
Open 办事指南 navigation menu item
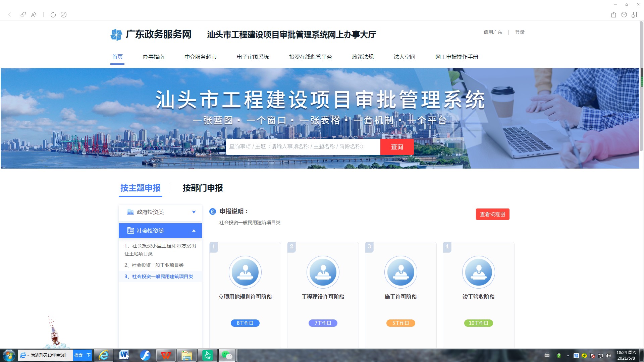point(153,57)
